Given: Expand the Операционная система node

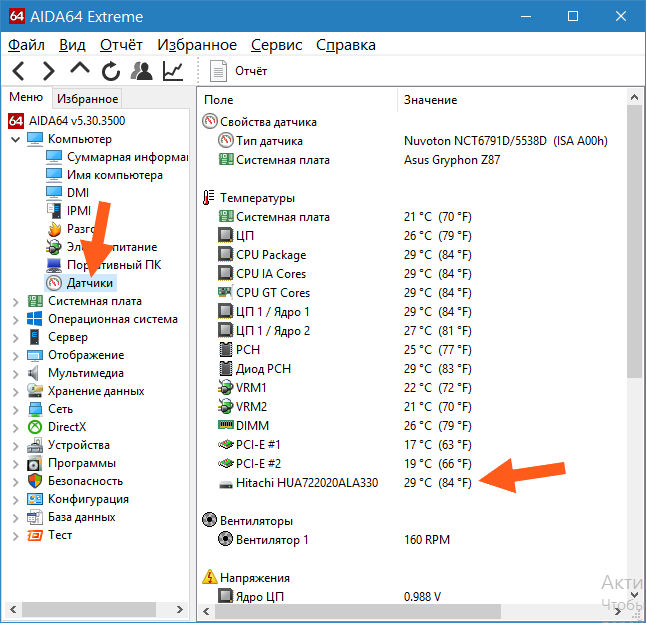Looking at the screenshot, I should click(16, 320).
